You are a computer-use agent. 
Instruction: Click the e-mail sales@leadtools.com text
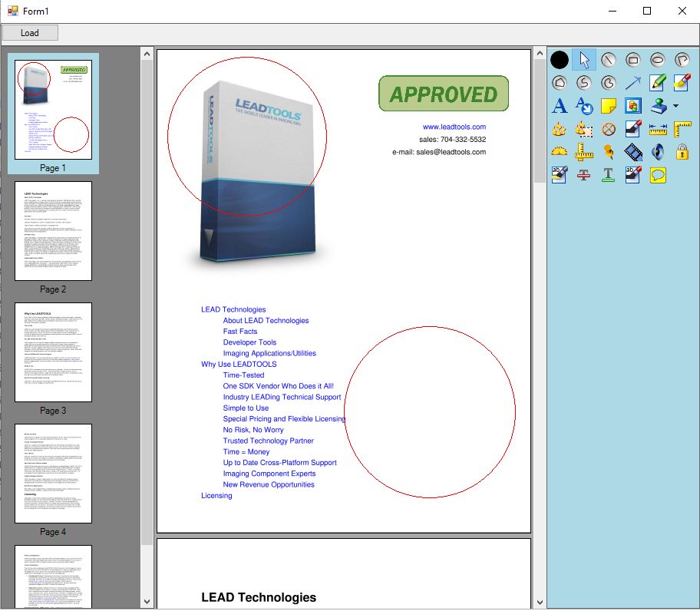[439, 152]
